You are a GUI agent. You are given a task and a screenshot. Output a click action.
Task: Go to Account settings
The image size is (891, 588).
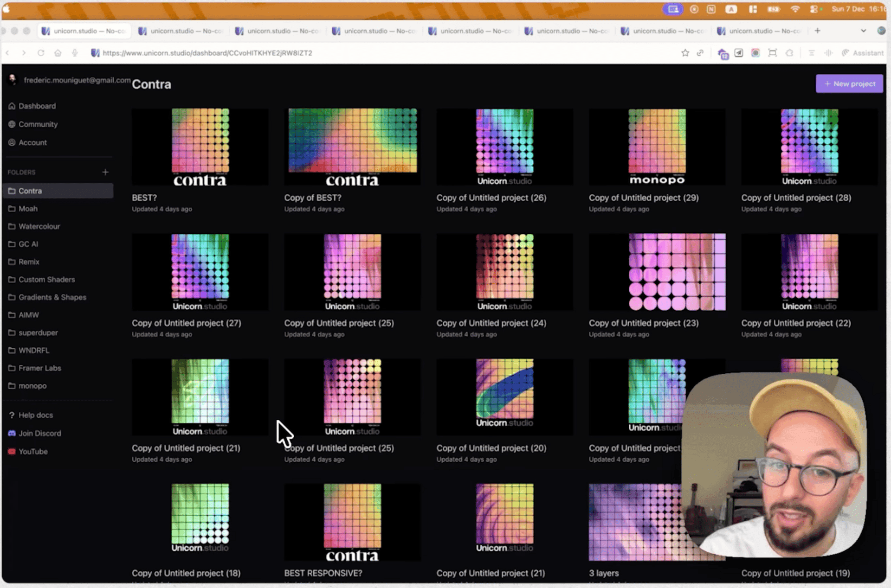(x=32, y=142)
